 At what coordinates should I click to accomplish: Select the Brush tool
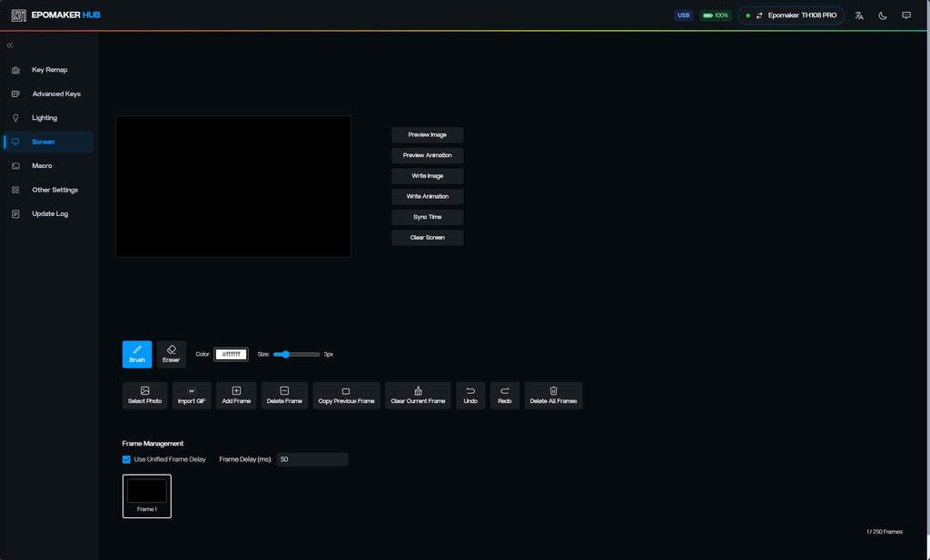pos(137,354)
